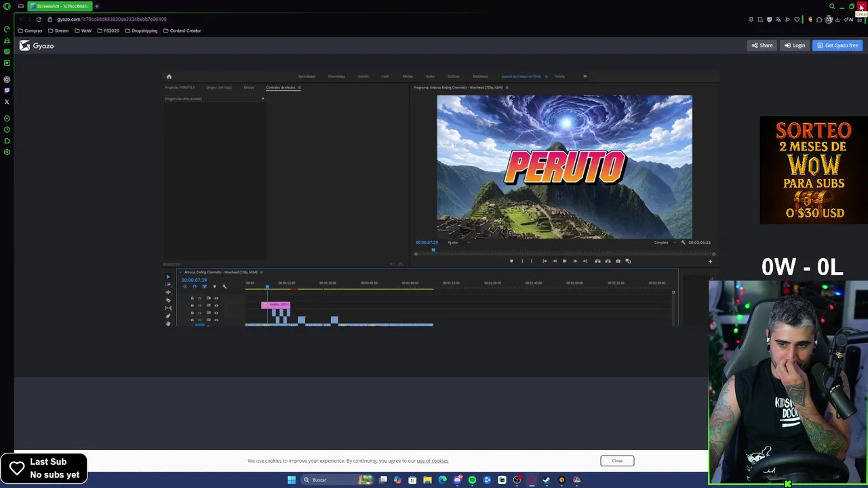The image size is (868, 488).
Task: Expand the Dropshipping bookmarks folder
Action: [x=141, y=30]
